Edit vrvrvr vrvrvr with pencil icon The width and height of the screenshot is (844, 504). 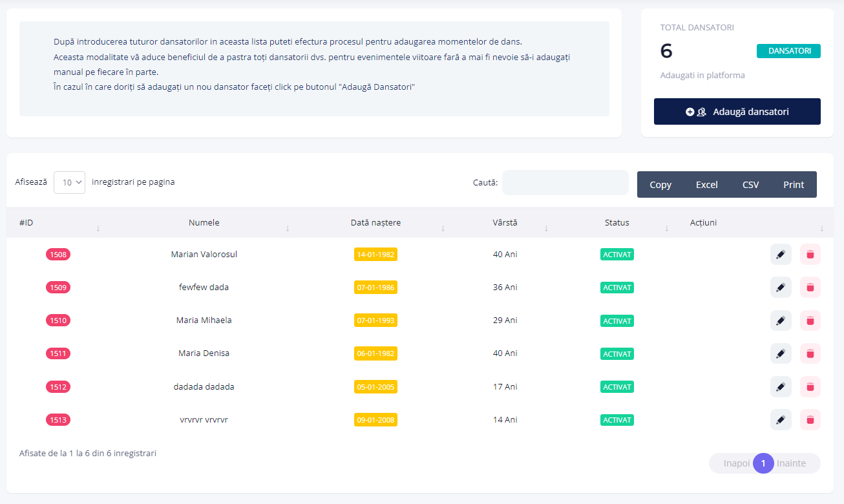[780, 419]
